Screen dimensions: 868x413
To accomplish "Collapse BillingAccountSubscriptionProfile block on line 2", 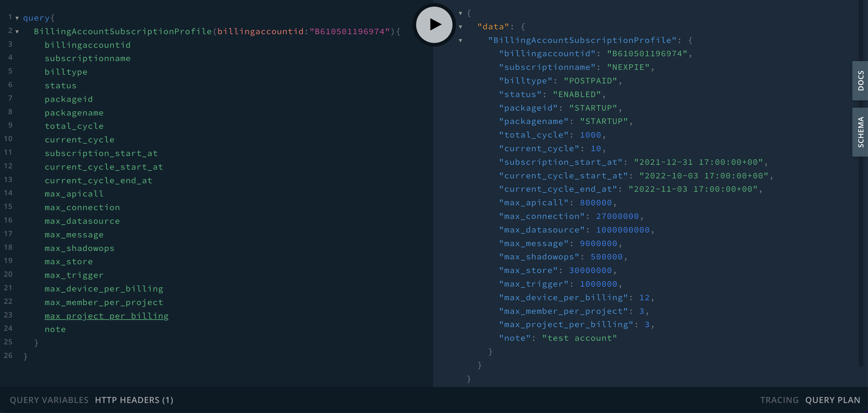I will pos(17,32).
